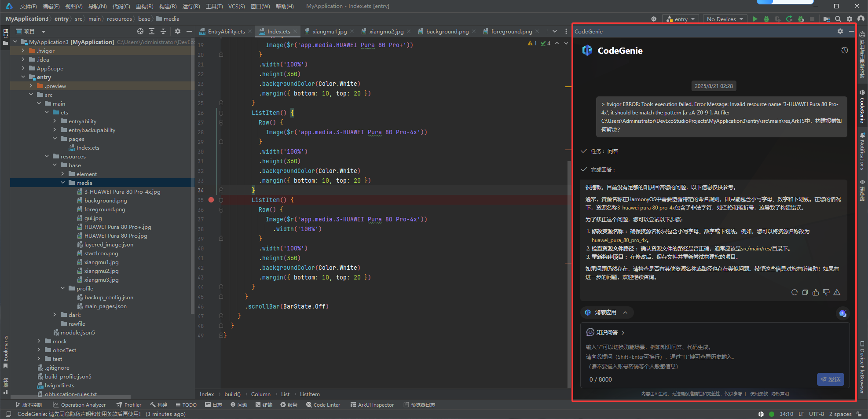Run the entry module with green play icon
The width and height of the screenshot is (868, 419).
pos(755,19)
